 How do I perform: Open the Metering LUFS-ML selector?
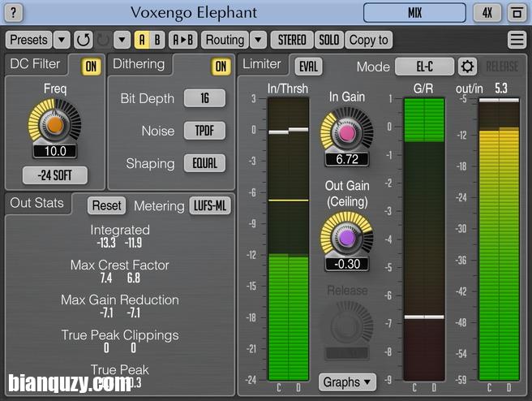(x=210, y=205)
